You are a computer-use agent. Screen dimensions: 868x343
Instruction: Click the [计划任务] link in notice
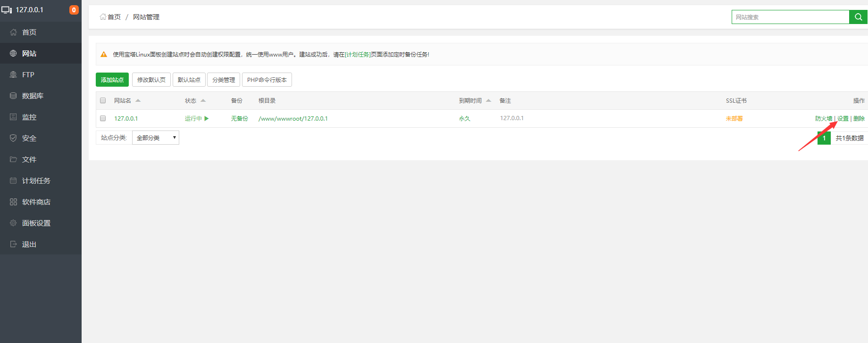coord(358,54)
